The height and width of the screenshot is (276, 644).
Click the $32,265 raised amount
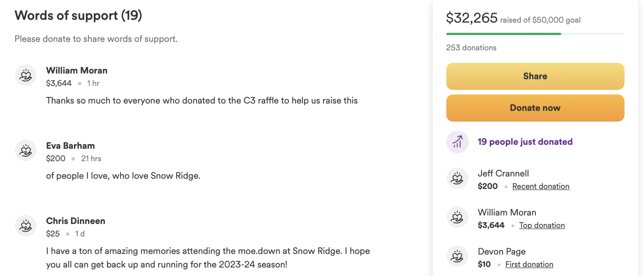point(472,18)
